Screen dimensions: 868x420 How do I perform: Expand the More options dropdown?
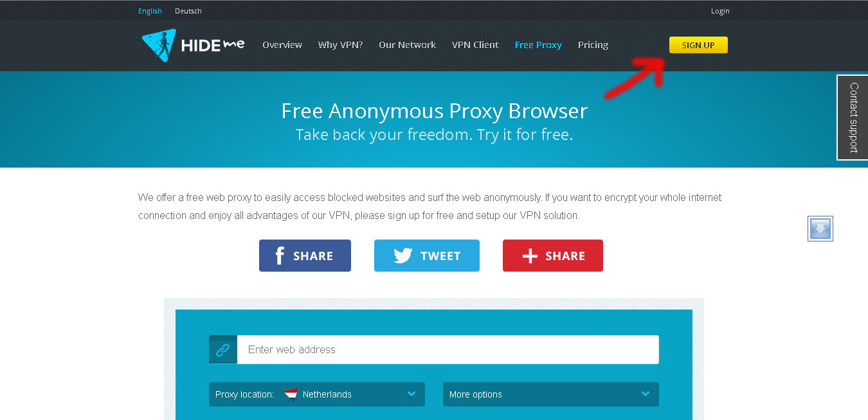tap(551, 394)
